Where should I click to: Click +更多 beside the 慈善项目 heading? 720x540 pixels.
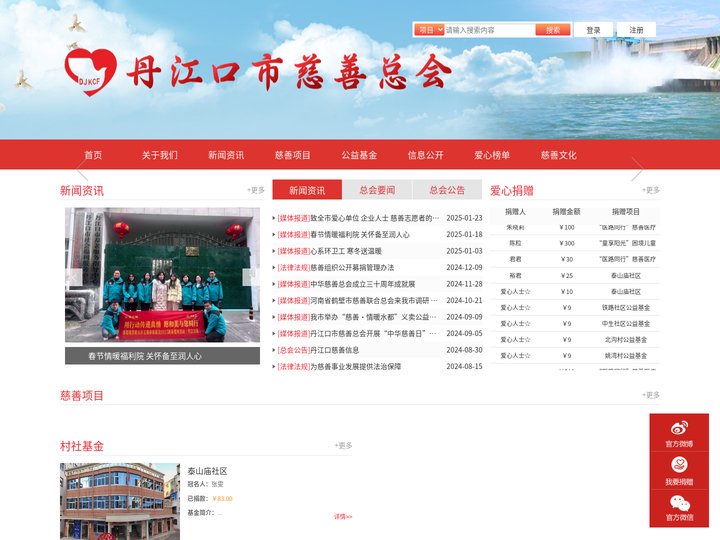[651, 395]
